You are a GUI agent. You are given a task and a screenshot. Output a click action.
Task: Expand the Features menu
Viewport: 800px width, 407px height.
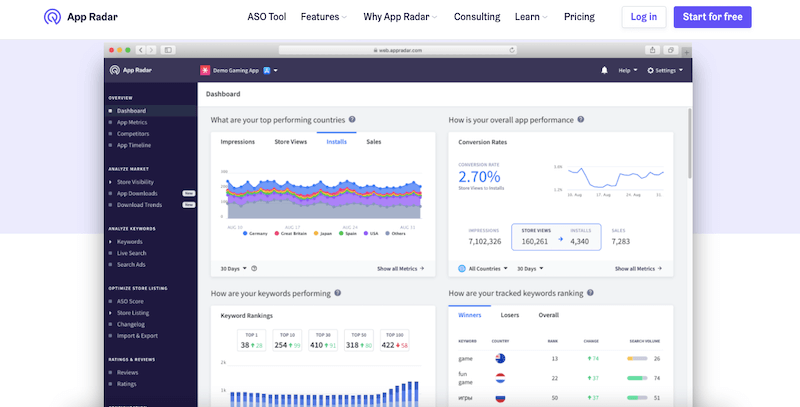[323, 17]
